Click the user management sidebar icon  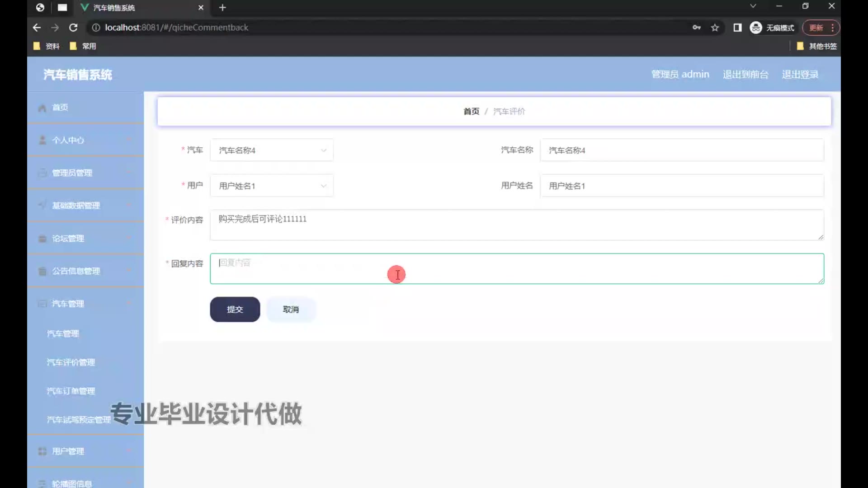[42, 451]
